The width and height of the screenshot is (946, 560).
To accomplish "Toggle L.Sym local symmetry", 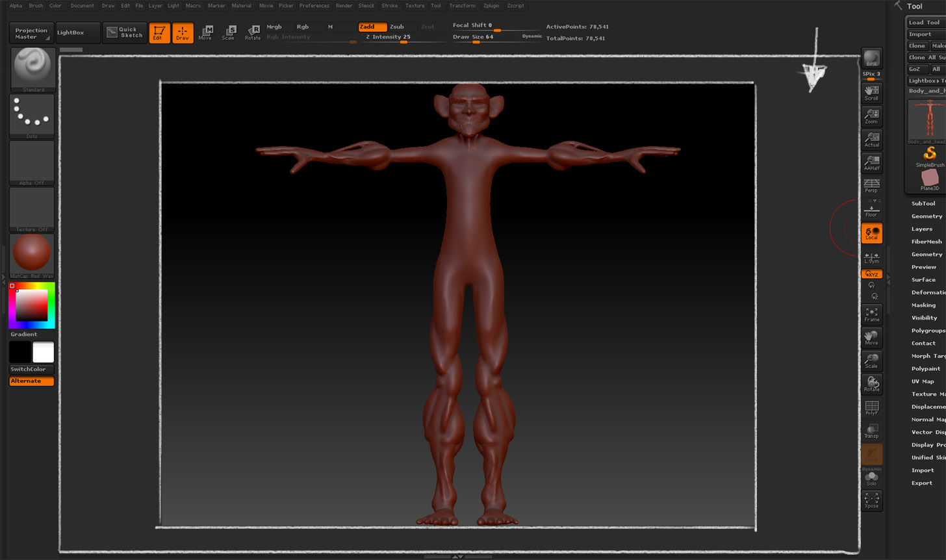I will coord(871,257).
